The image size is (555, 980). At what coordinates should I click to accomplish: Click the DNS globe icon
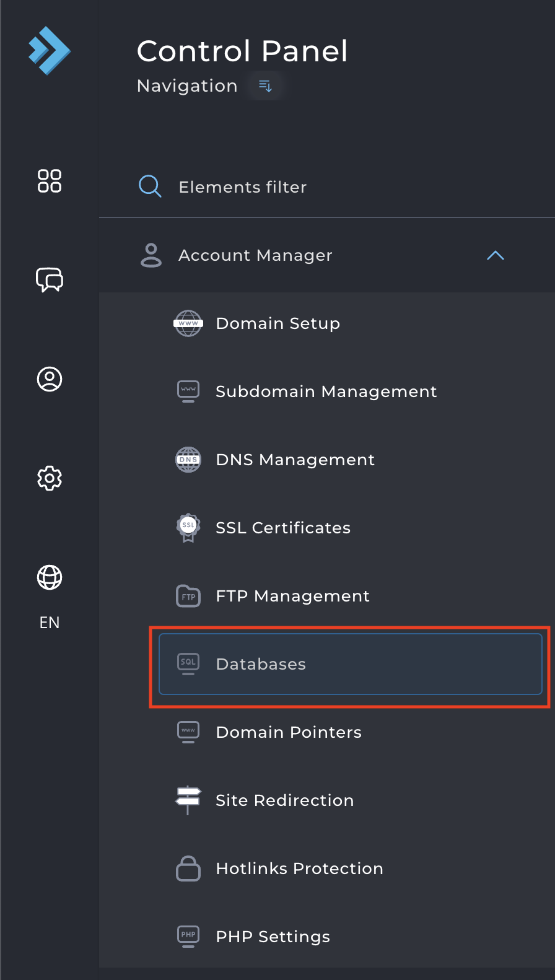(188, 460)
